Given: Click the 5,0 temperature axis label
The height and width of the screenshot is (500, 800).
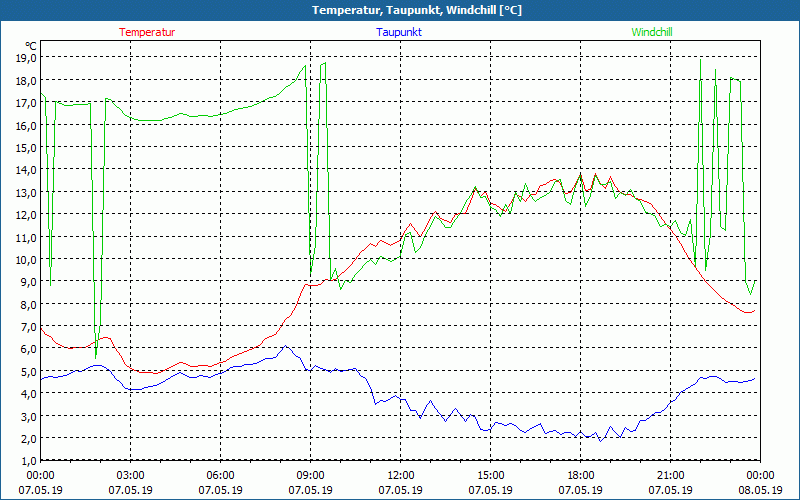Looking at the screenshot, I should click(x=25, y=372).
